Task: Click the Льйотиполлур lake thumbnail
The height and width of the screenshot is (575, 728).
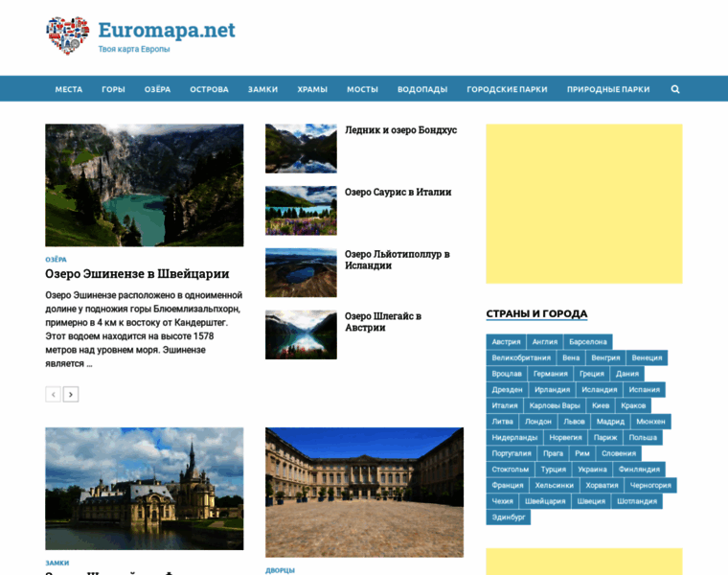Action: tap(302, 272)
